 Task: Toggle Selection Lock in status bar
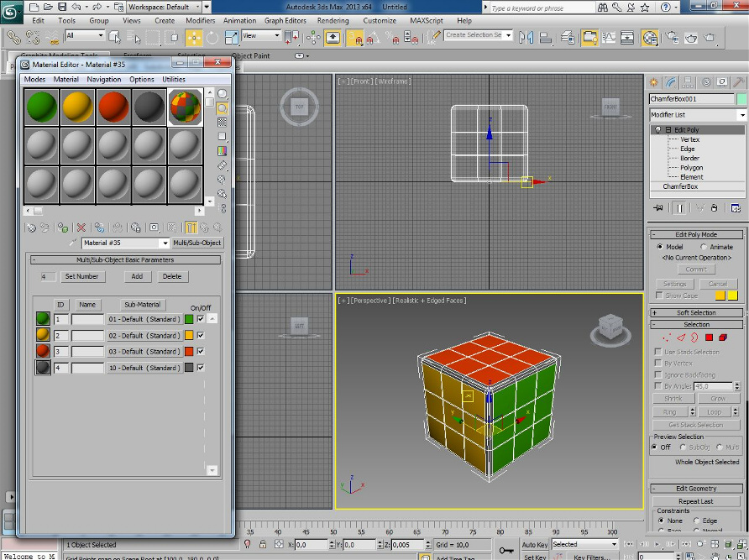(x=263, y=544)
